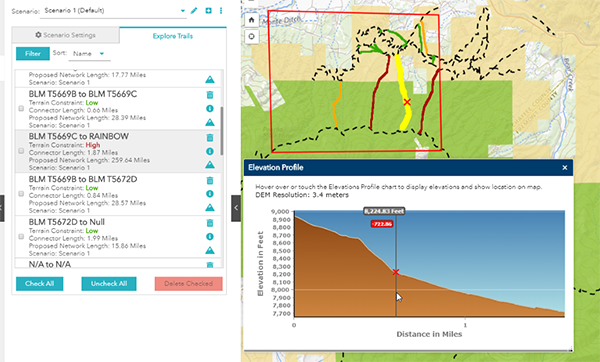
Task: Click Terrain Constraint: High text
Action: (64, 145)
